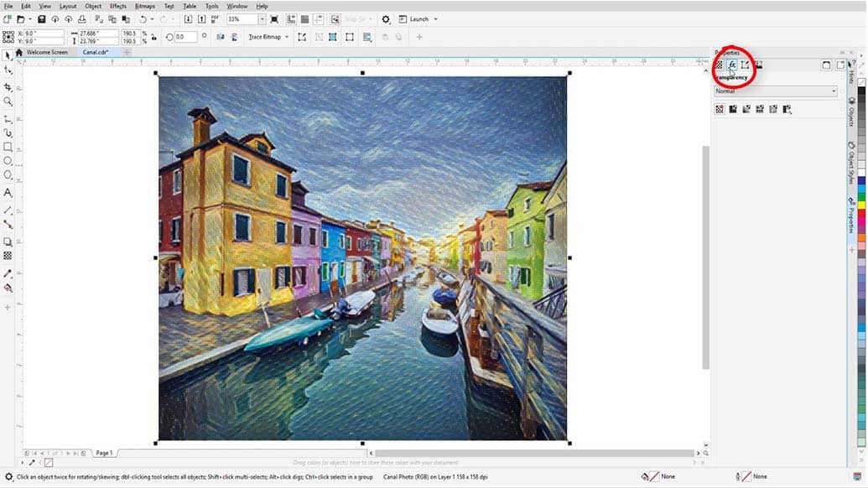Click the Save icon in toolbar
Viewport: 868px width, 488px height.
click(42, 19)
